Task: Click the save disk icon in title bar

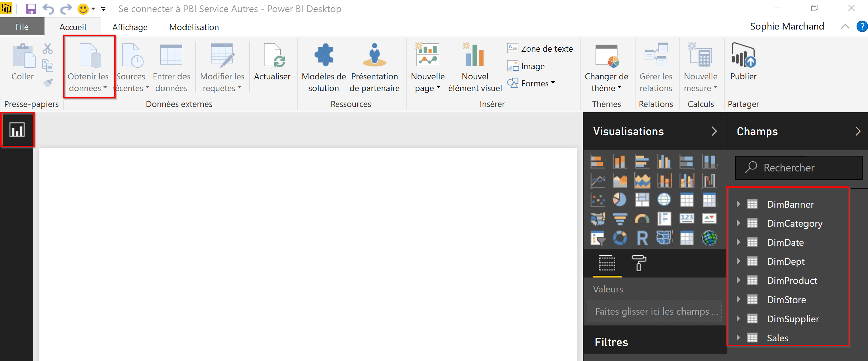Action: 31,9
